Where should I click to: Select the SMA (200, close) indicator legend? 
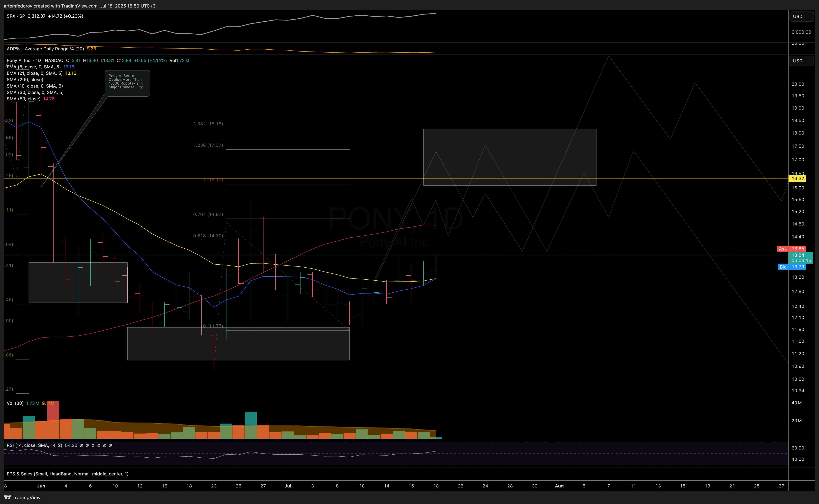pos(25,79)
